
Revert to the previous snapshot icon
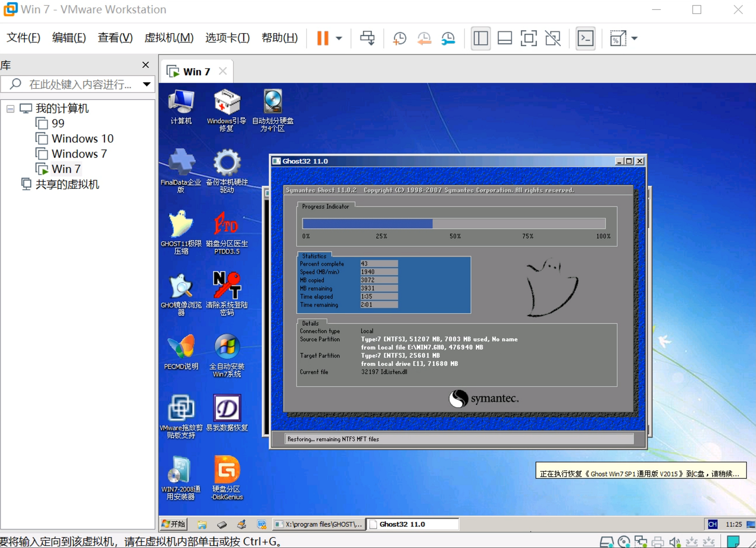point(424,38)
